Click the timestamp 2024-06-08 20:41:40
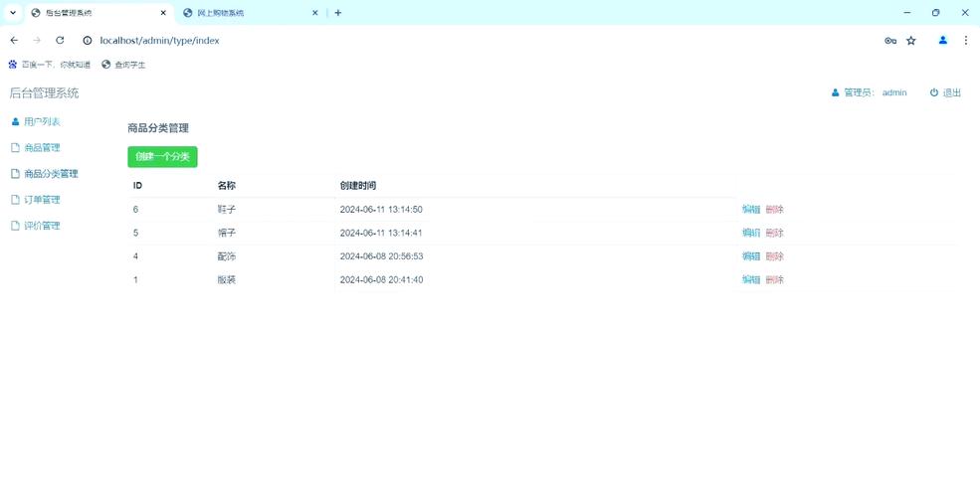Image resolution: width=980 pixels, height=497 pixels. 381,279
